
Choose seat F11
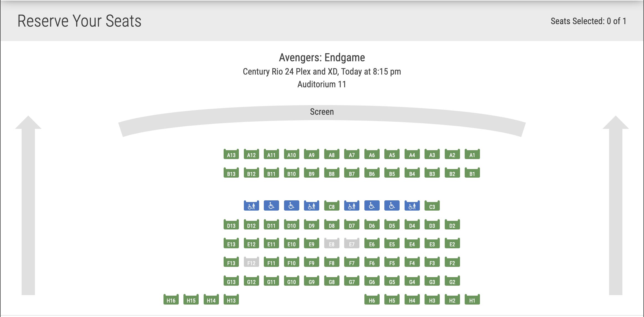click(x=271, y=262)
